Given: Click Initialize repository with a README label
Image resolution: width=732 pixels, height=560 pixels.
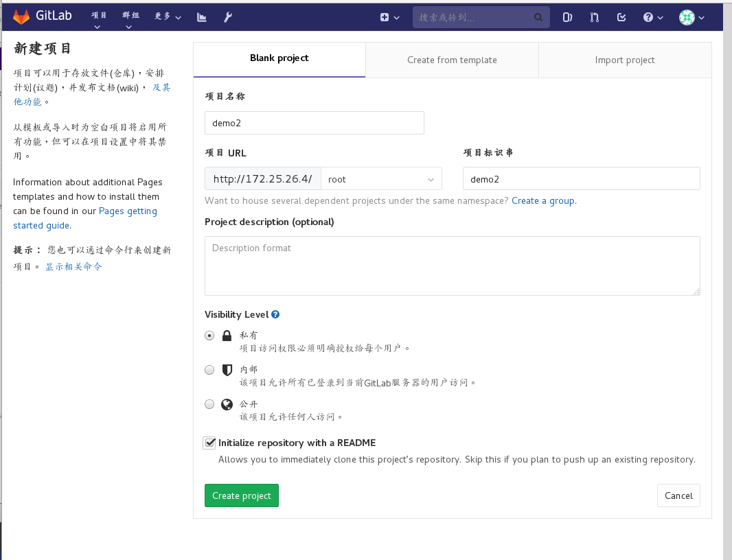Looking at the screenshot, I should tap(297, 443).
